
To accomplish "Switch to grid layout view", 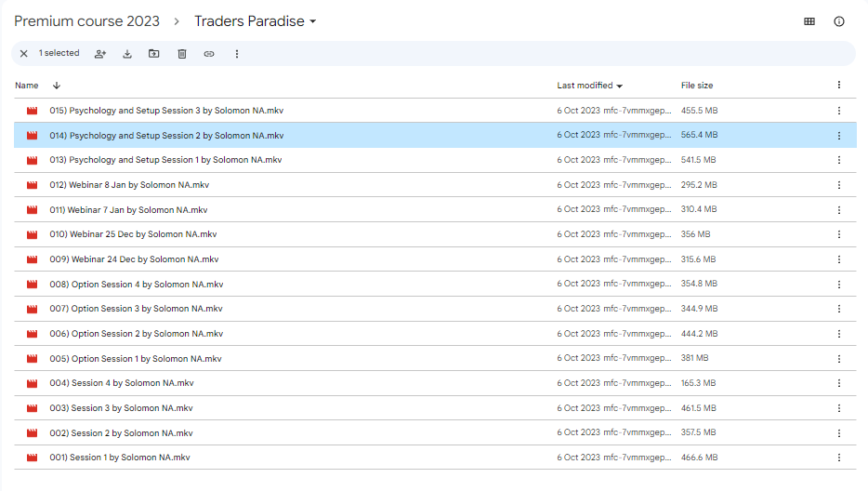I will pos(809,21).
